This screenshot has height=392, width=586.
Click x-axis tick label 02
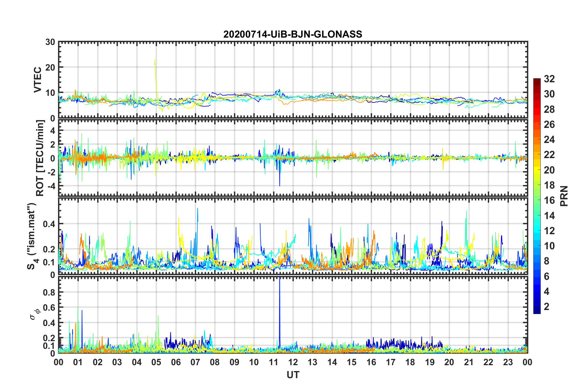tap(98, 362)
